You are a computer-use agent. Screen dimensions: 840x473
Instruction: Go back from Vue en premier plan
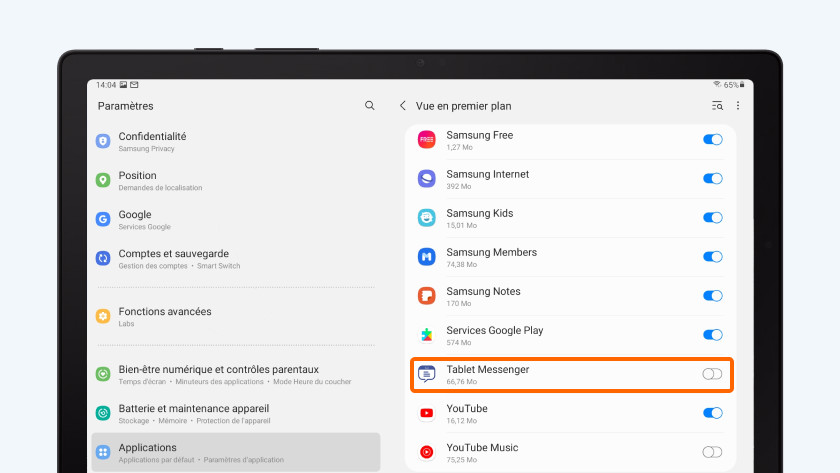click(403, 106)
